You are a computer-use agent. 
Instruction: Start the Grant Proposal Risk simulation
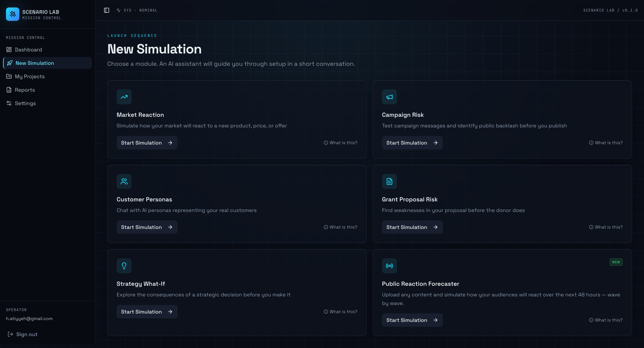coord(412,227)
